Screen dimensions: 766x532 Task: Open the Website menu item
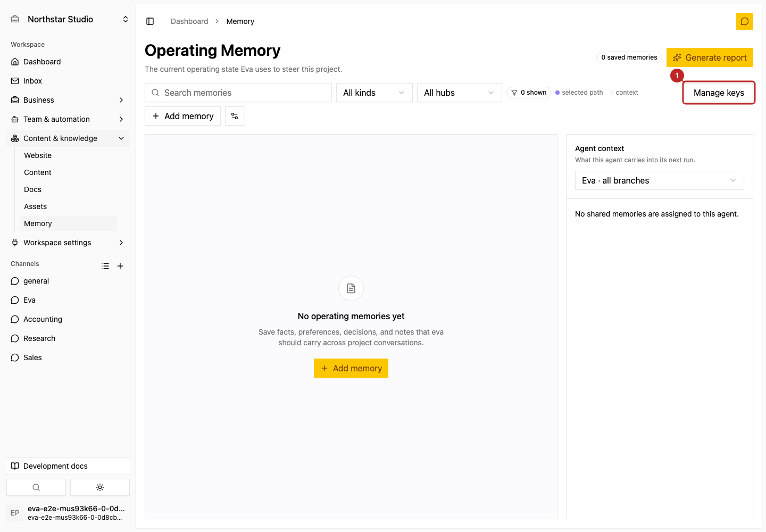[x=68, y=155]
